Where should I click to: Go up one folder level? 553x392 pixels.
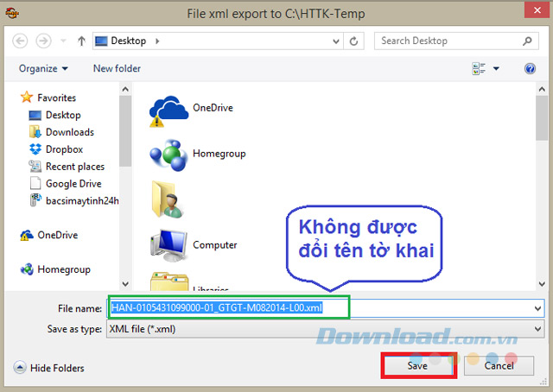point(81,41)
